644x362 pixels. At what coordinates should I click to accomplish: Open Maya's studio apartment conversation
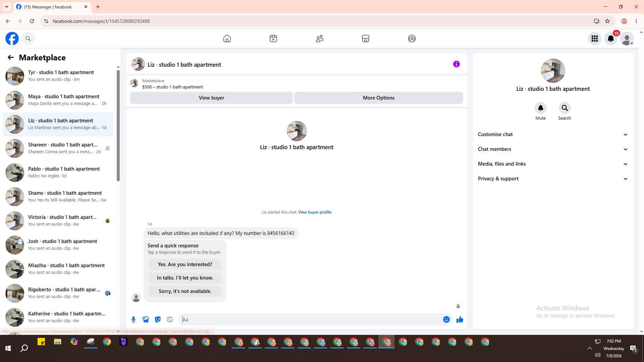tap(58, 100)
